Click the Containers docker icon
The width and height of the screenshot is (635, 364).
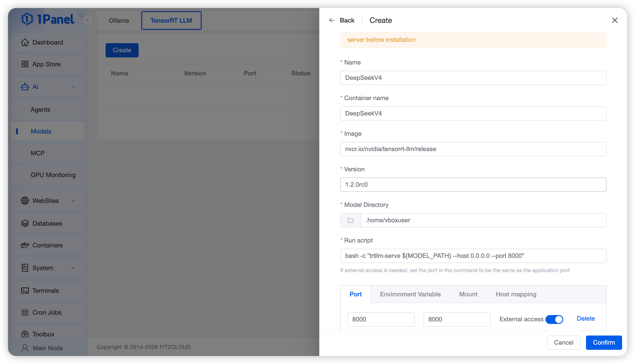(25, 245)
